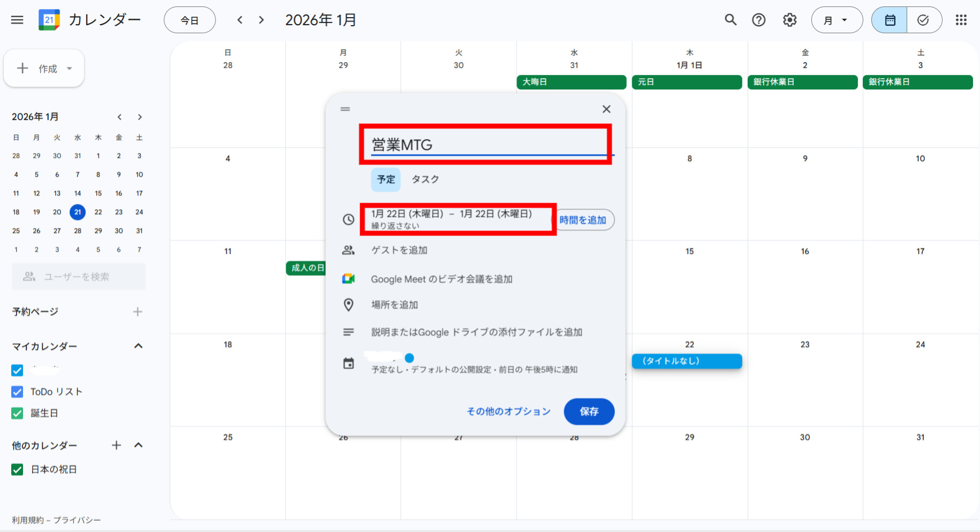Open the Google apps grid icon

pyautogui.click(x=961, y=20)
